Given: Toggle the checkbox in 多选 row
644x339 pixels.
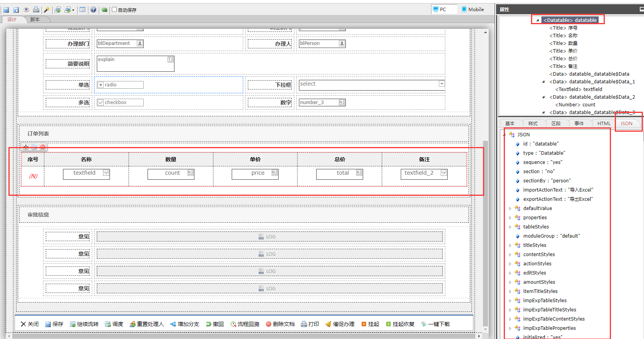Looking at the screenshot, I should pyautogui.click(x=101, y=103).
